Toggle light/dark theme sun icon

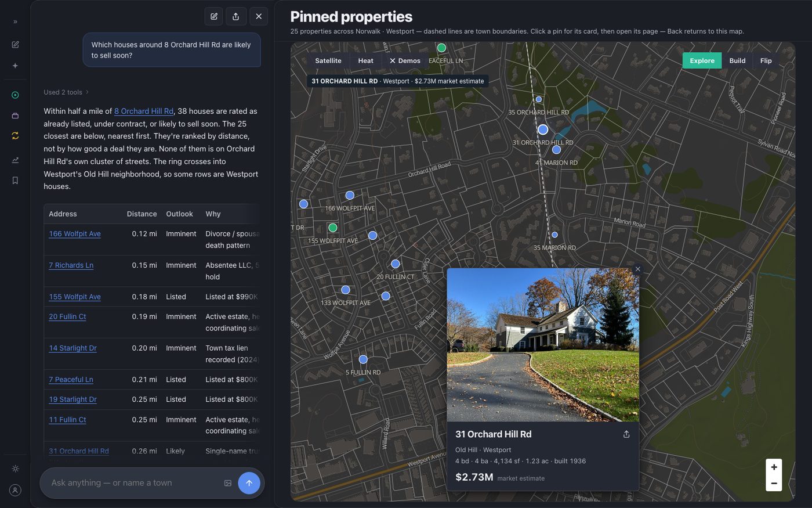click(x=15, y=469)
